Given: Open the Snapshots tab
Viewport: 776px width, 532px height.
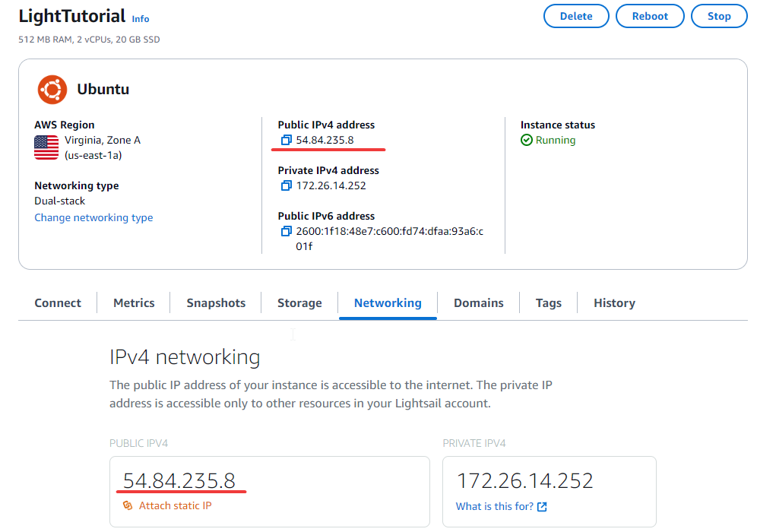Looking at the screenshot, I should click(x=216, y=303).
